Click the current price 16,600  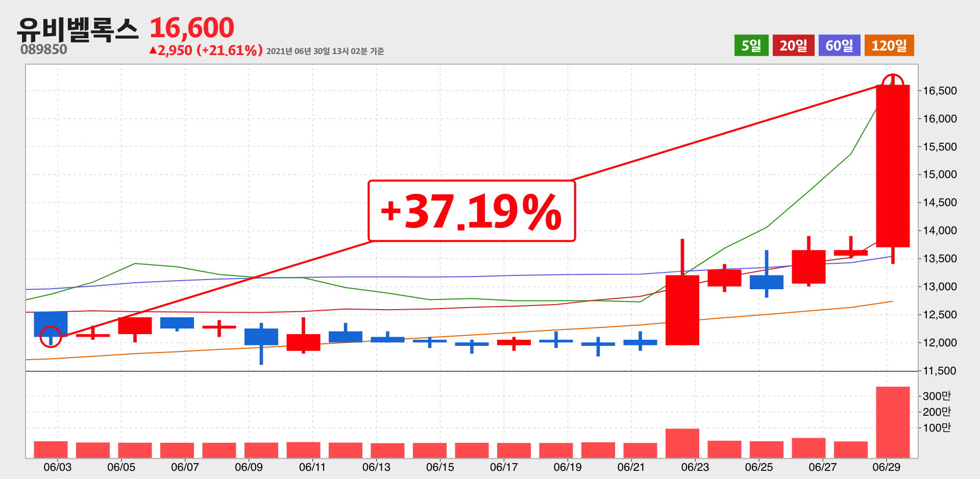pyautogui.click(x=192, y=28)
